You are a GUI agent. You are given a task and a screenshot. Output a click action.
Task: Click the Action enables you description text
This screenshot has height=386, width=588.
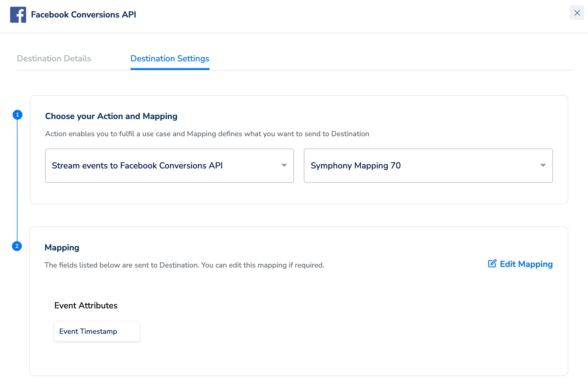(x=207, y=134)
